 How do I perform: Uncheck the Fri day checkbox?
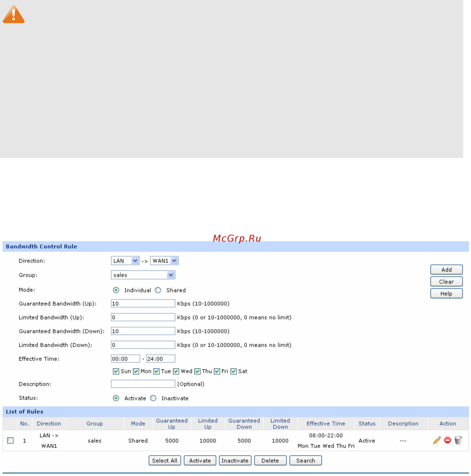[217, 372]
